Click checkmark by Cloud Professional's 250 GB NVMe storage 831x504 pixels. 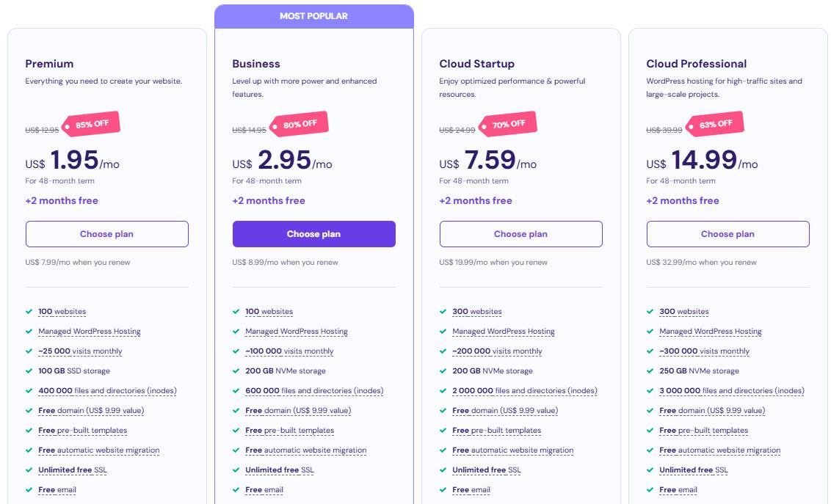click(x=650, y=371)
